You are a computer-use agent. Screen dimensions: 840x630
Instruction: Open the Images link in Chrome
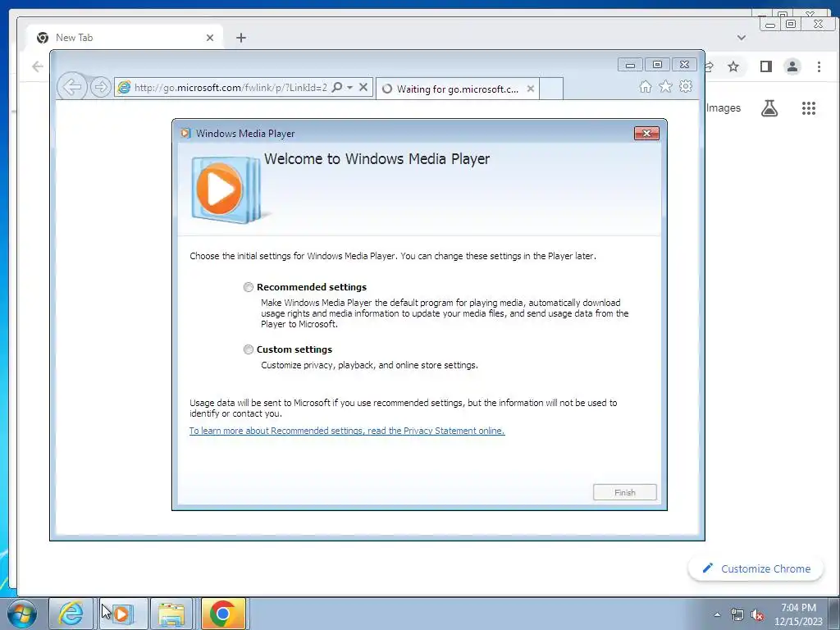point(724,107)
